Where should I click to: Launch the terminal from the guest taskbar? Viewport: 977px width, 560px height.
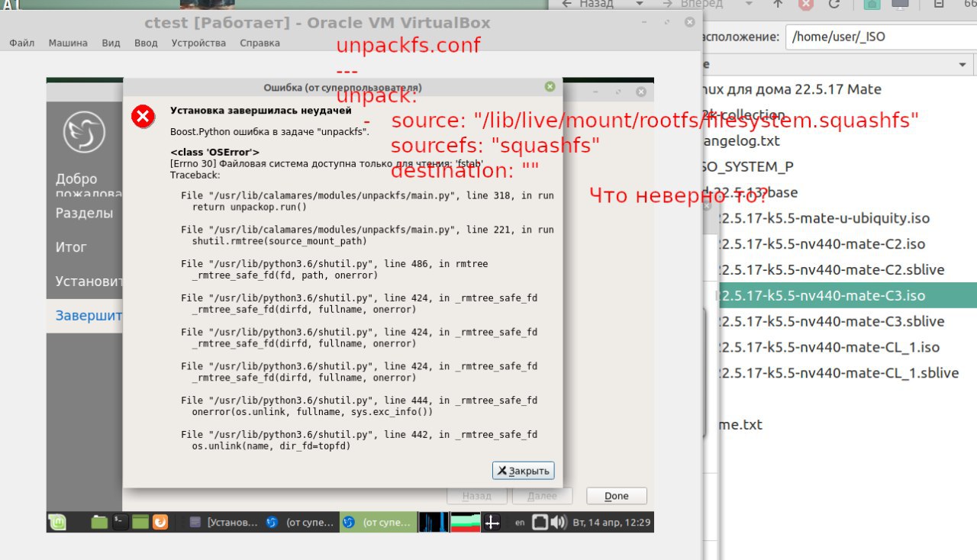pos(120,523)
